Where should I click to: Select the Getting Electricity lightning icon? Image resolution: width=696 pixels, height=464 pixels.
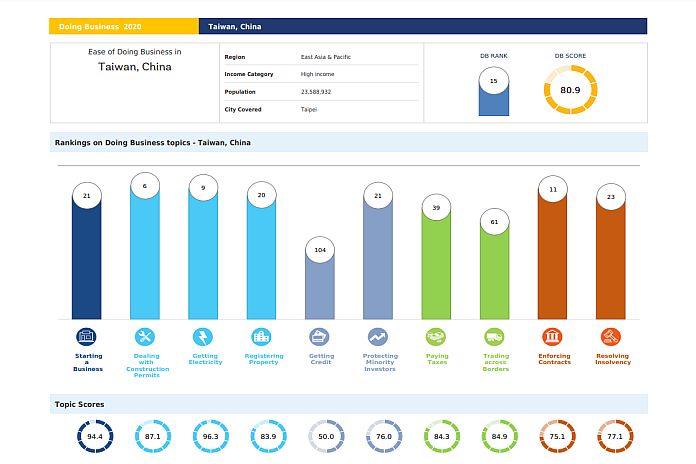coord(203,336)
